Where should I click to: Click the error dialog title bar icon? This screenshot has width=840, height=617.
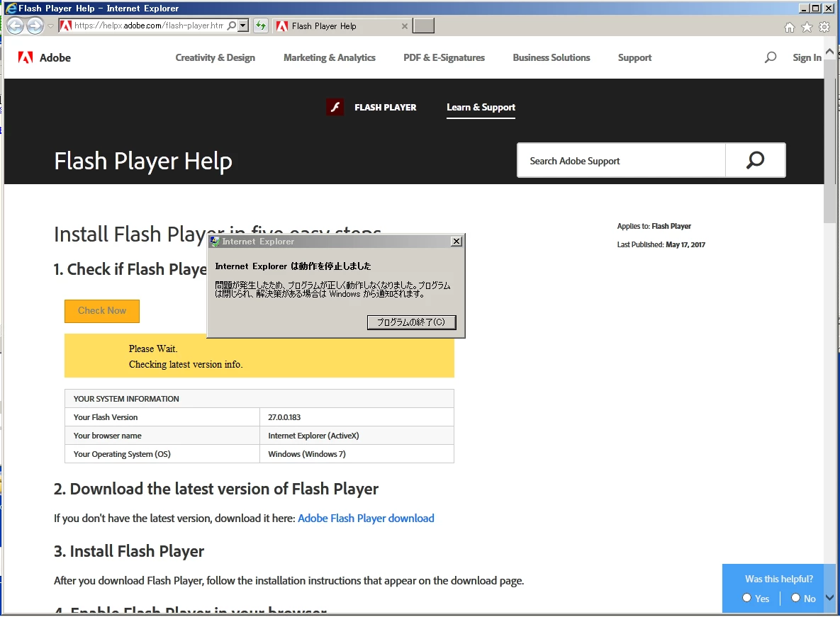(215, 242)
